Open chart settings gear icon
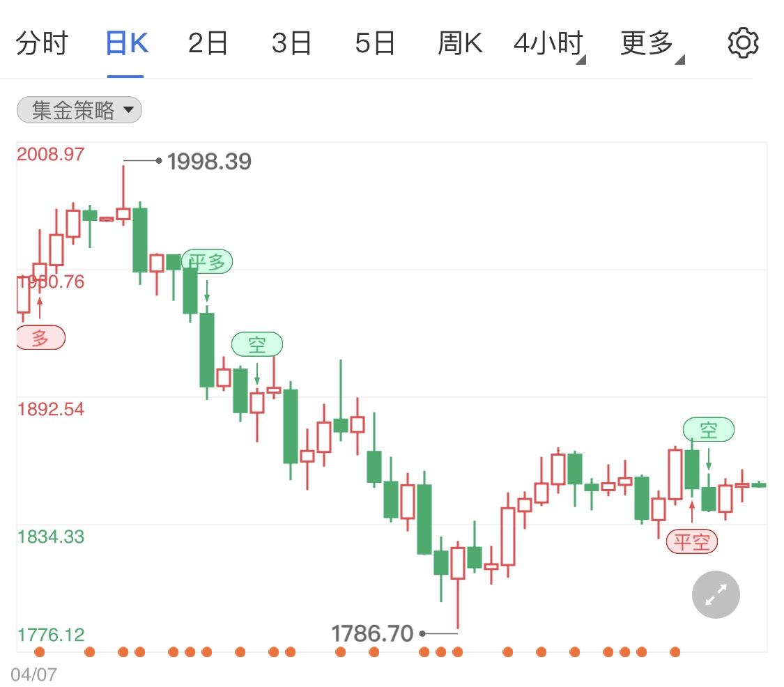 (x=742, y=43)
